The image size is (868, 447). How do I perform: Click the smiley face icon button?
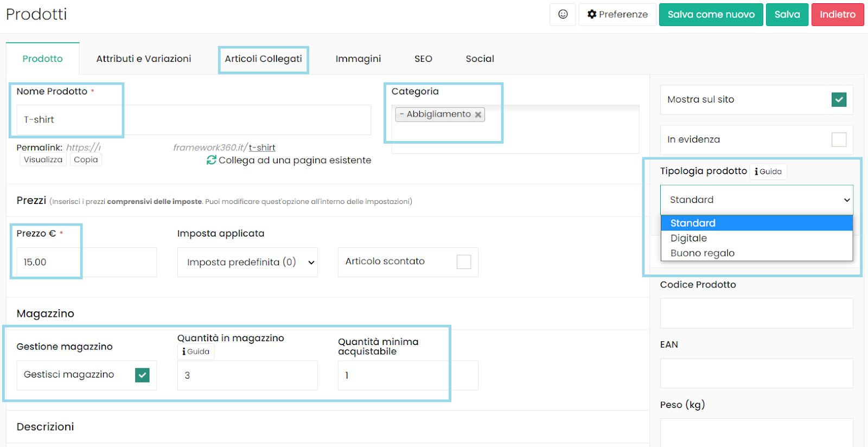pyautogui.click(x=563, y=15)
